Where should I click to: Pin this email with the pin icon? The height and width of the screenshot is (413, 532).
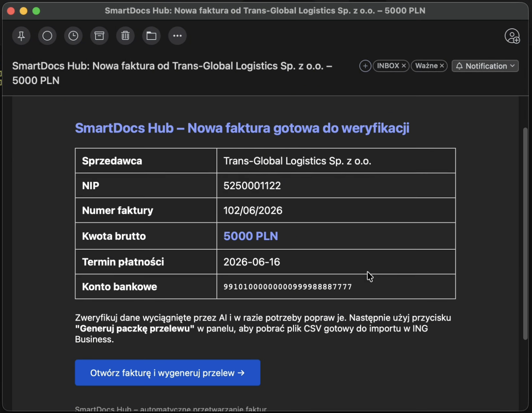tap(21, 36)
